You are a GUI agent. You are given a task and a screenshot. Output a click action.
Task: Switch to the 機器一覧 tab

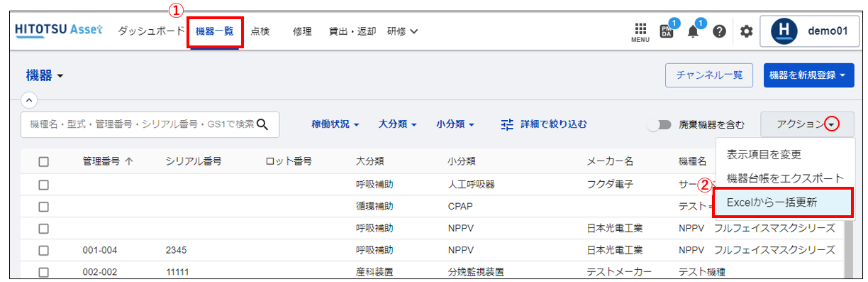pyautogui.click(x=216, y=31)
